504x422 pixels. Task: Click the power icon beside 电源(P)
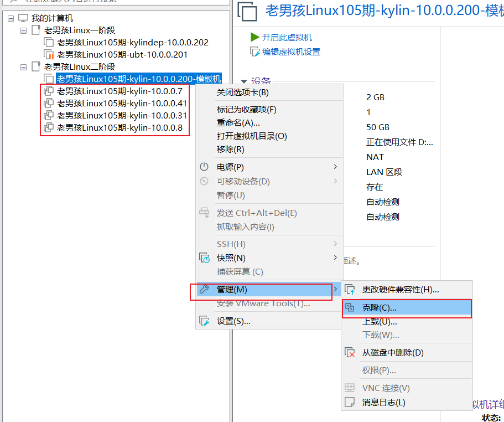[204, 167]
